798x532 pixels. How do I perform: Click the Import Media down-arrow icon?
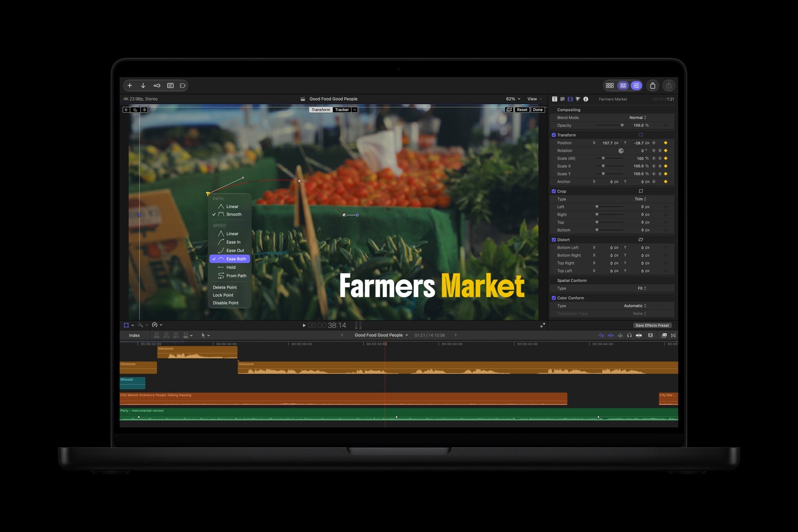(143, 85)
